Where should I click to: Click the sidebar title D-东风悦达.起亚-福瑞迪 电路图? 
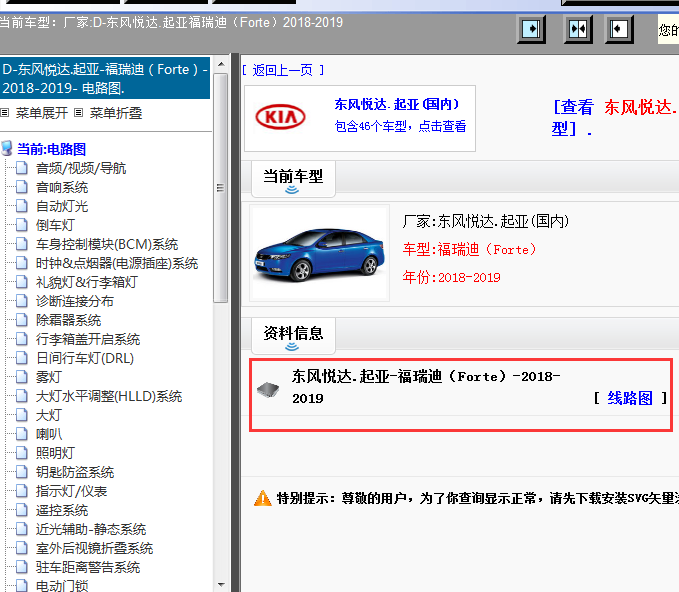coord(105,78)
